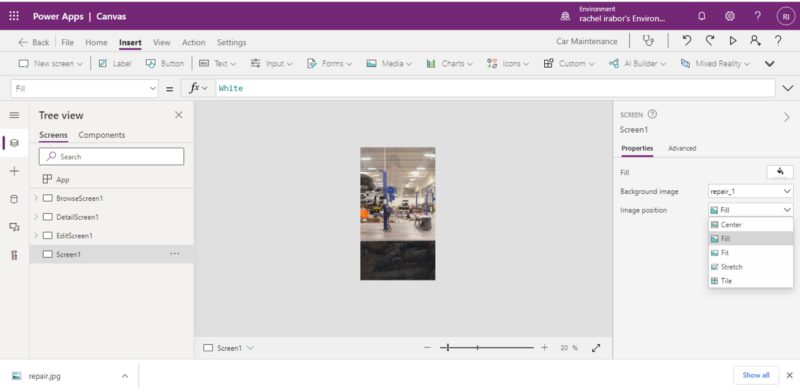Screen dimensions: 800x392
Task: Choose Stretch image position option
Action: 751,267
